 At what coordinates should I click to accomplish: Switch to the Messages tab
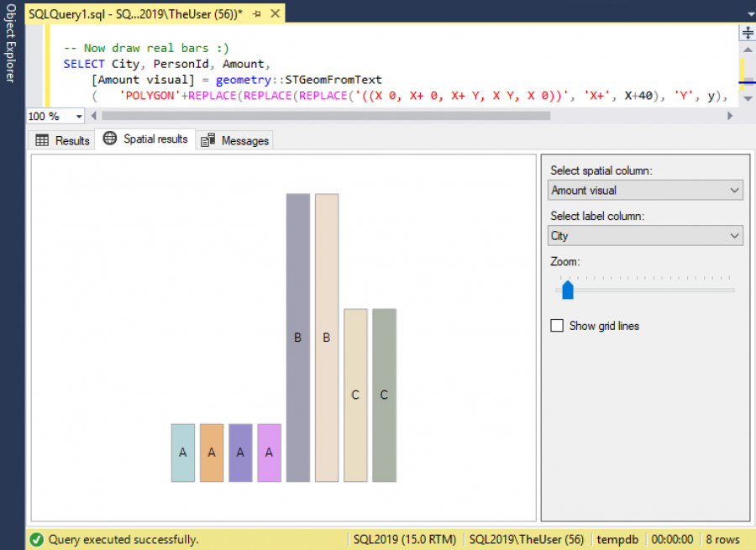(244, 139)
